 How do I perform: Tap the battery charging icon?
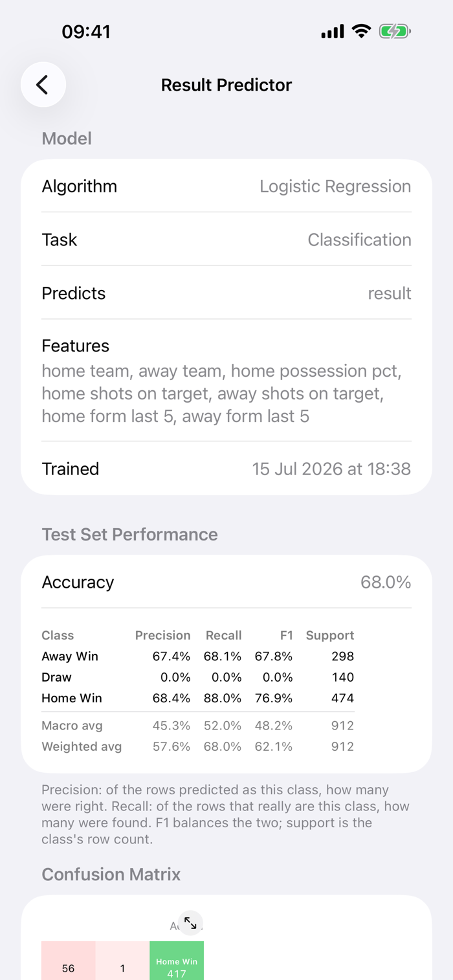pyautogui.click(x=395, y=31)
